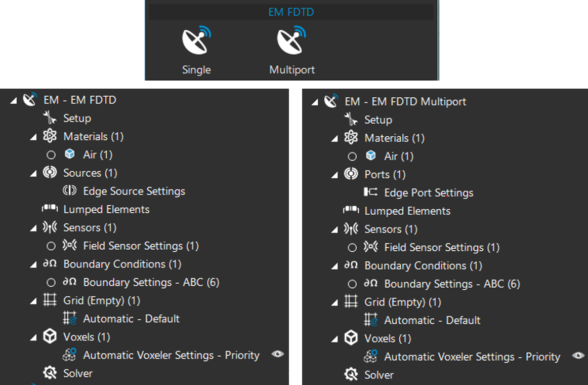The width and height of the screenshot is (588, 385).
Task: Collapse Boundary Conditions in EM FDTD tree
Action: (33, 265)
